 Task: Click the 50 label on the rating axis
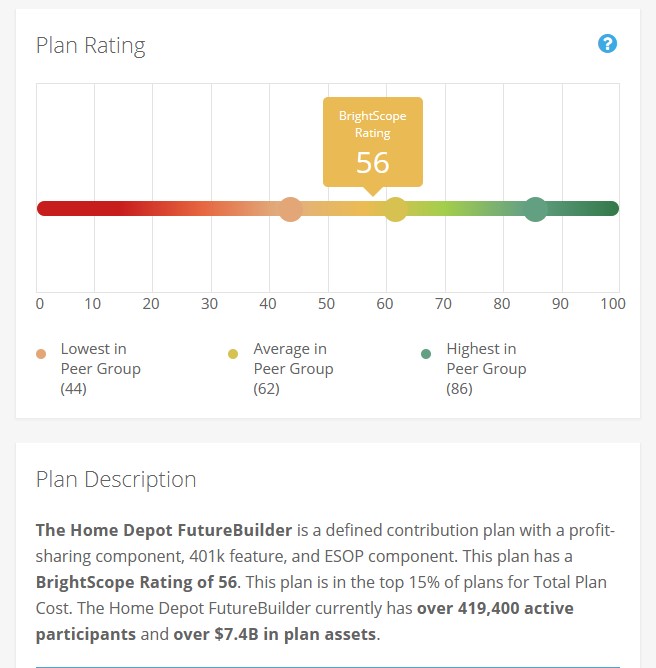coord(327,304)
